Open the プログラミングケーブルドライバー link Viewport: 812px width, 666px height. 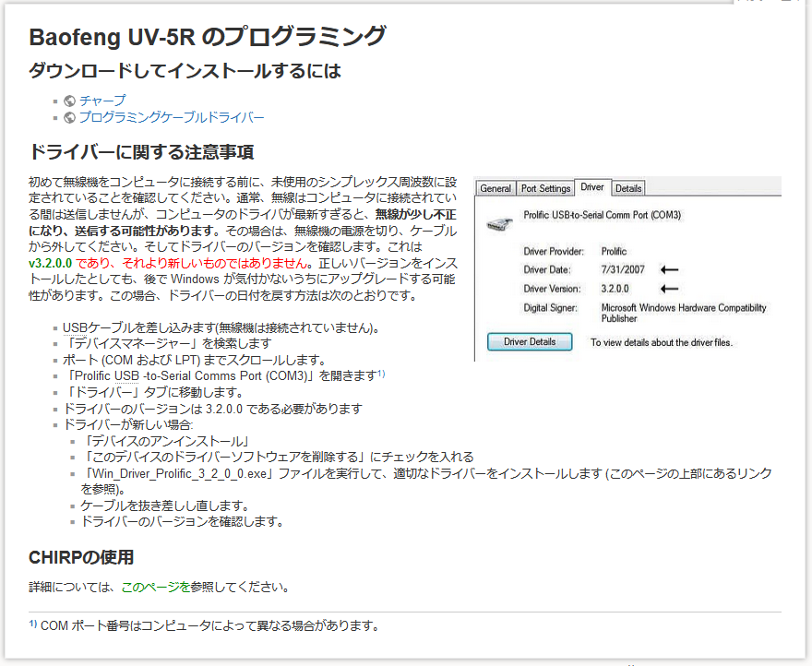[x=172, y=117]
